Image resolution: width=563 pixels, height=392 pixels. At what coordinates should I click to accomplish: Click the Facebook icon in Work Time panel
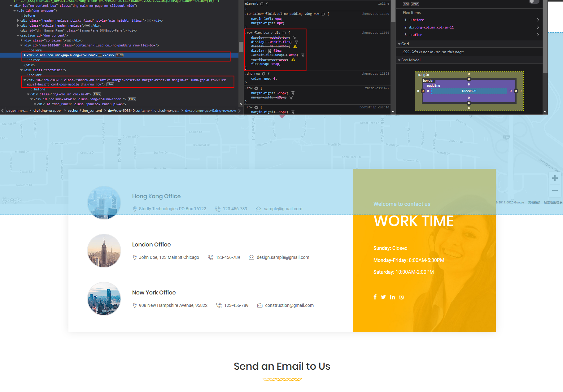(375, 297)
